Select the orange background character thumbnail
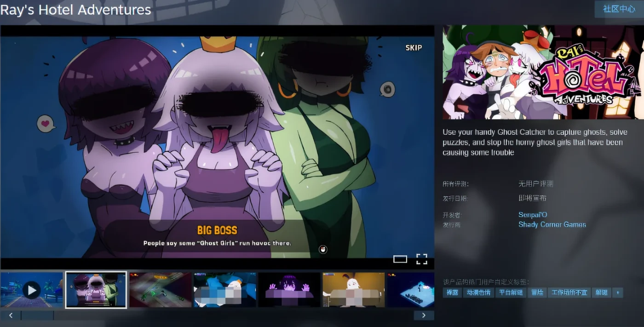Image resolution: width=644 pixels, height=327 pixels. coord(354,290)
